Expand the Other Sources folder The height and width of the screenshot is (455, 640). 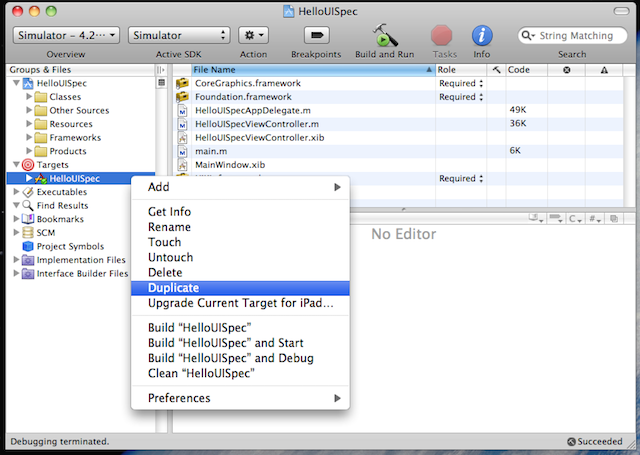click(x=29, y=110)
